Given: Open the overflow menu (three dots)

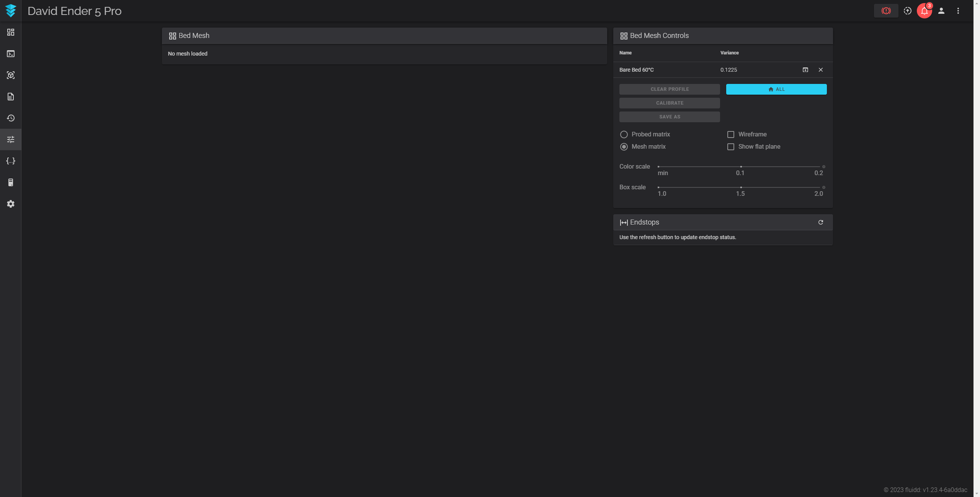Looking at the screenshot, I should (x=958, y=11).
